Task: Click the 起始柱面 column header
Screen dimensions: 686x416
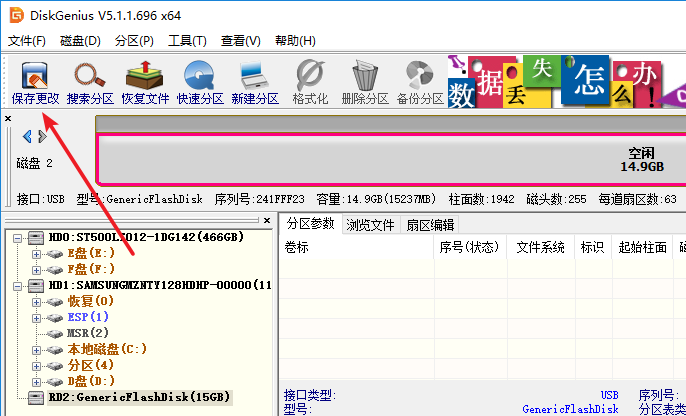Action: [x=642, y=247]
